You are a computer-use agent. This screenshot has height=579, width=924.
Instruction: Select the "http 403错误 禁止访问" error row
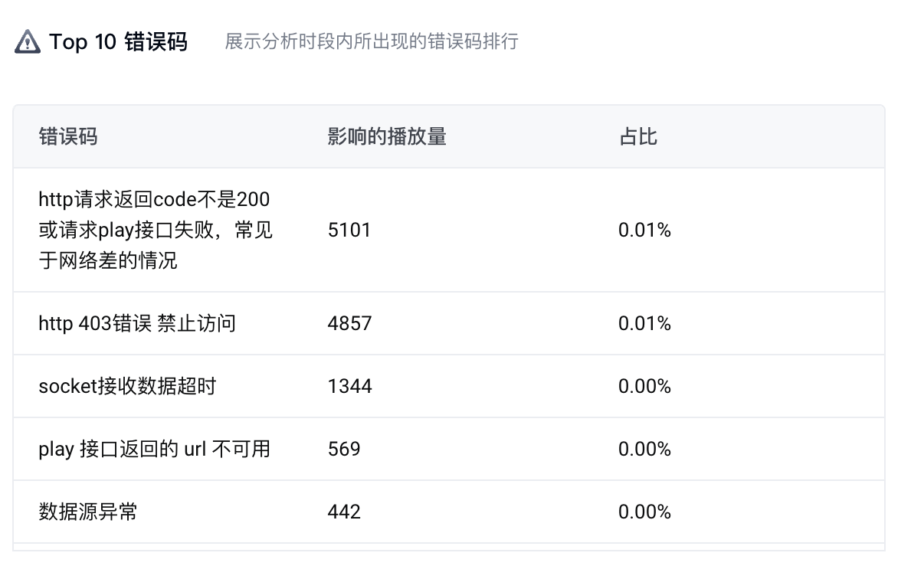coord(137,323)
